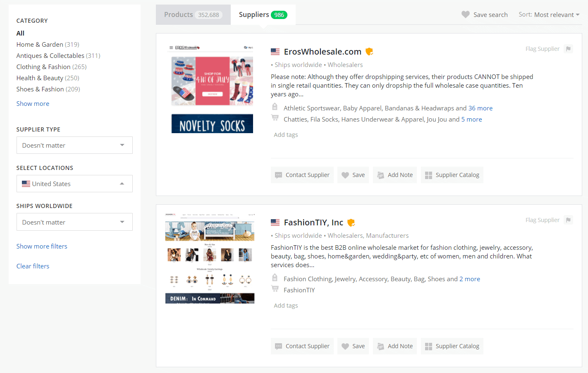Image resolution: width=588 pixels, height=373 pixels.
Task: Click the padlock icon beside Athletic Sportswear categories
Action: (275, 106)
